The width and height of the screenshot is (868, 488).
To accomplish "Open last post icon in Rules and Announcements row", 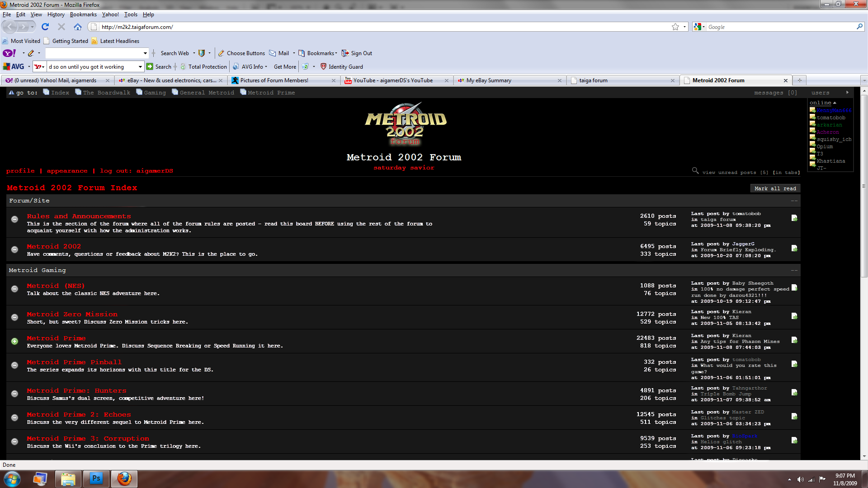I will (x=794, y=218).
